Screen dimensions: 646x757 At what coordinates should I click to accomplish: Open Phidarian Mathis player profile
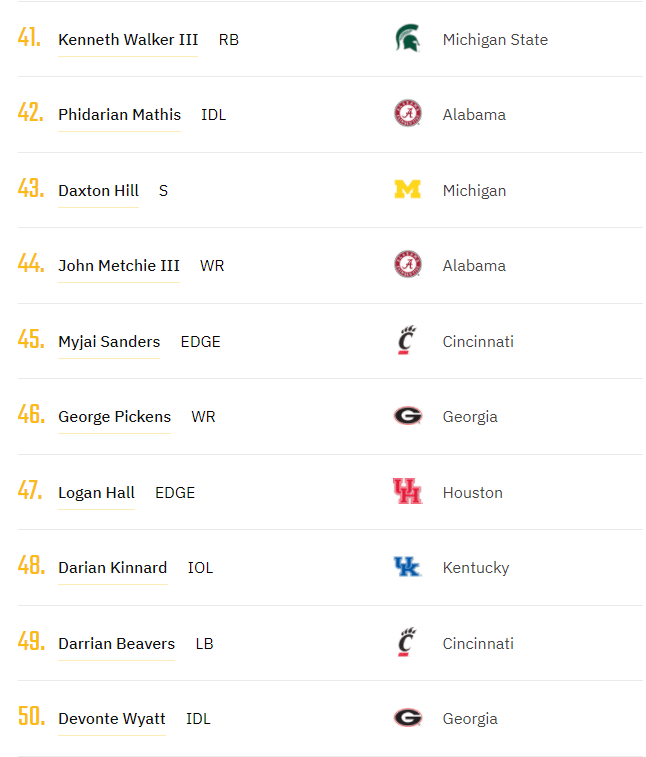pyautogui.click(x=119, y=115)
